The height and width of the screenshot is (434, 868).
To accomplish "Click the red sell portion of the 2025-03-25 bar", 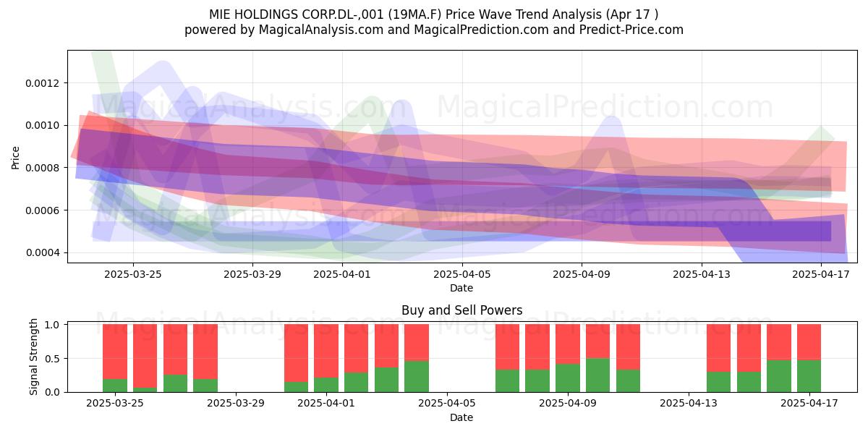I will pyautogui.click(x=115, y=352).
